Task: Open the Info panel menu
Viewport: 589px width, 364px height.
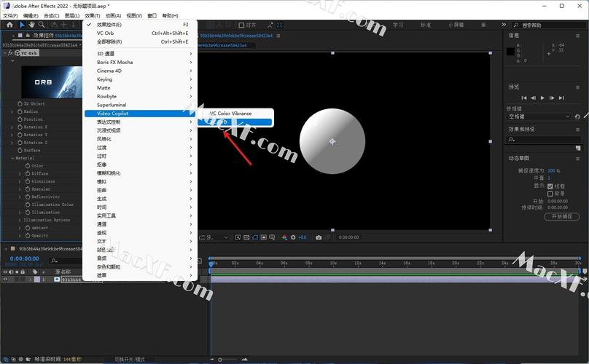Action: coord(578,36)
